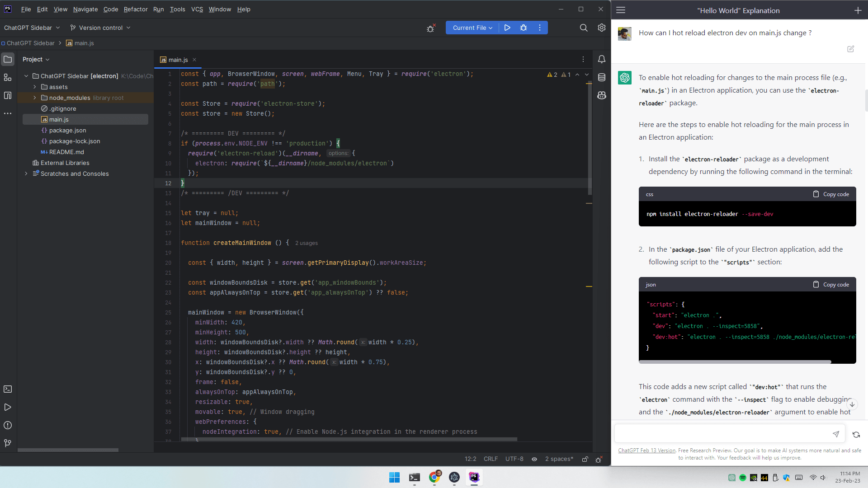The image size is (868, 488).
Task: Toggle reader mode eye icon in status bar
Action: click(534, 459)
